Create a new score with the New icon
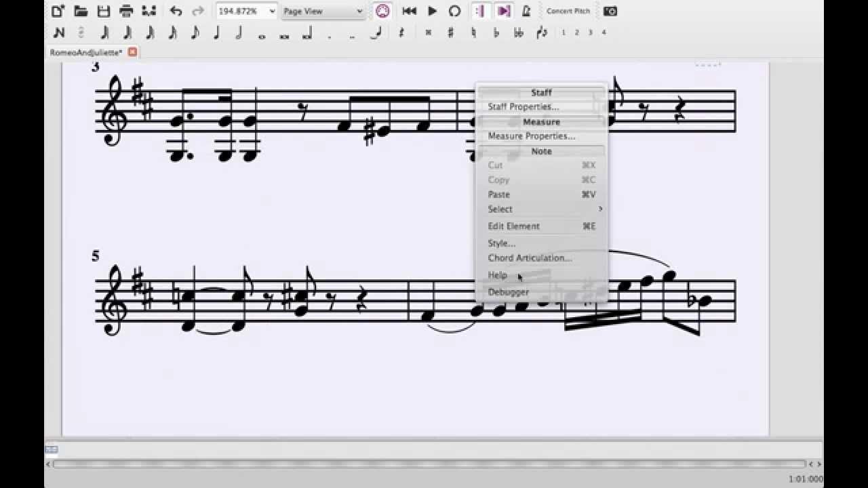 [58, 11]
